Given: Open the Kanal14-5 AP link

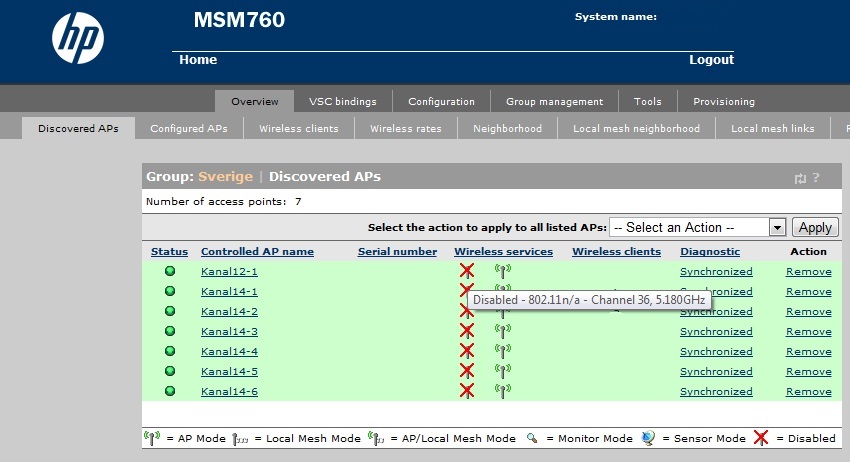Looking at the screenshot, I should click(229, 371).
